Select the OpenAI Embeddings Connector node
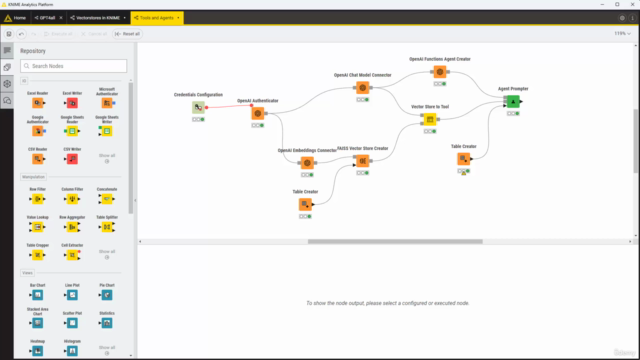640x360 pixels. 307,163
